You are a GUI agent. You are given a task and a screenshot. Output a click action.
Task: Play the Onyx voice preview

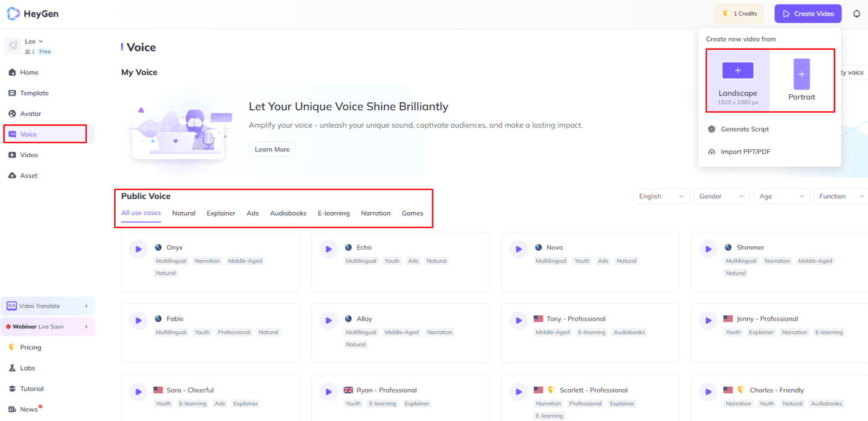click(138, 249)
